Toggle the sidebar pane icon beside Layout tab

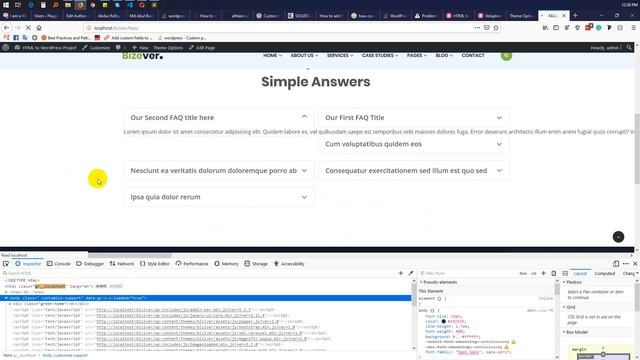(x=565, y=273)
